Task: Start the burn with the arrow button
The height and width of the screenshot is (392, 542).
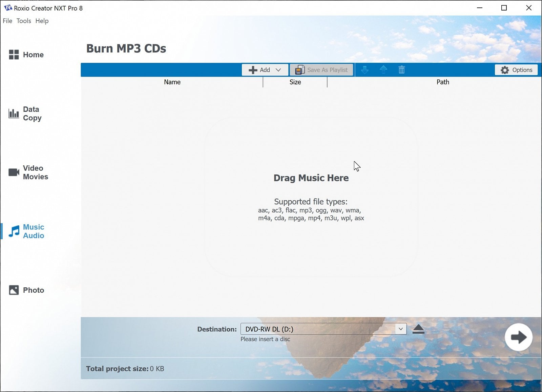Action: pyautogui.click(x=518, y=337)
